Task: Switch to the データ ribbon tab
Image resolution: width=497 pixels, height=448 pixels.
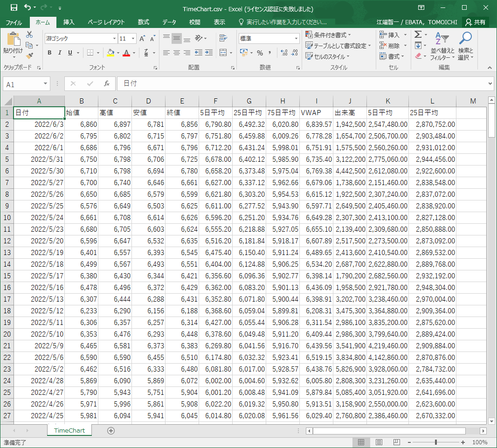Action: 169,22
